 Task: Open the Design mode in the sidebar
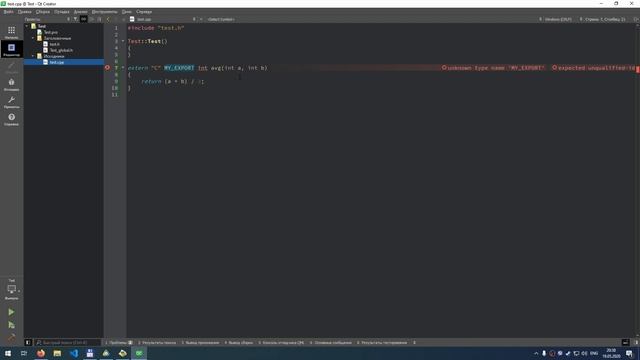pyautogui.click(x=11, y=67)
